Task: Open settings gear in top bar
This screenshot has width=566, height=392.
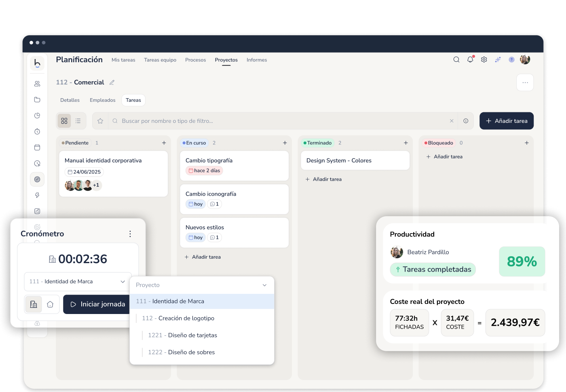Action: point(484,59)
